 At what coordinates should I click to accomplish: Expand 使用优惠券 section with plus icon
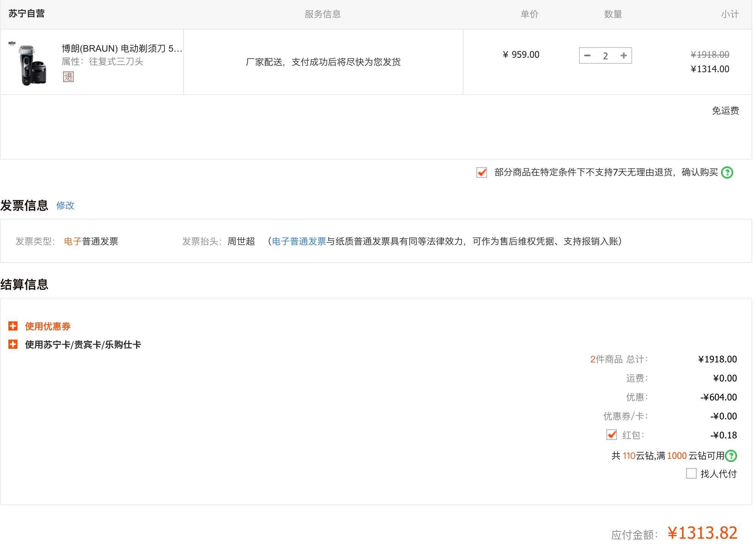[x=13, y=326]
